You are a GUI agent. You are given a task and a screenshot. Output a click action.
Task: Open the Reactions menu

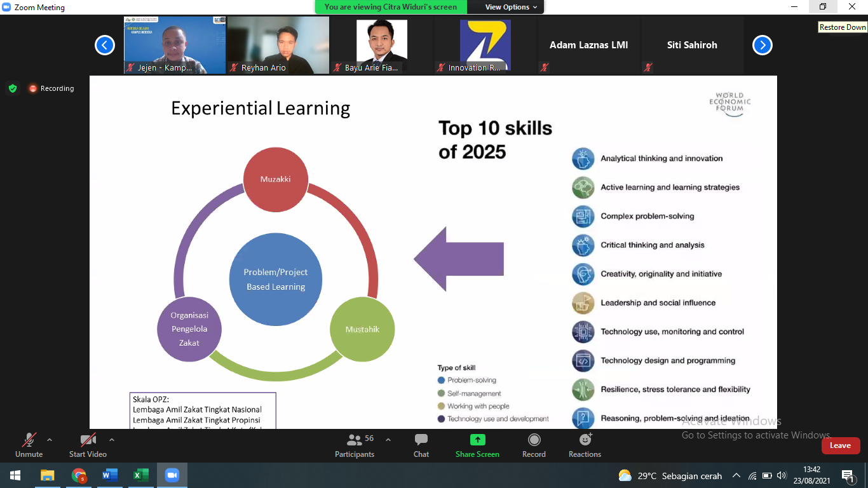[585, 446]
